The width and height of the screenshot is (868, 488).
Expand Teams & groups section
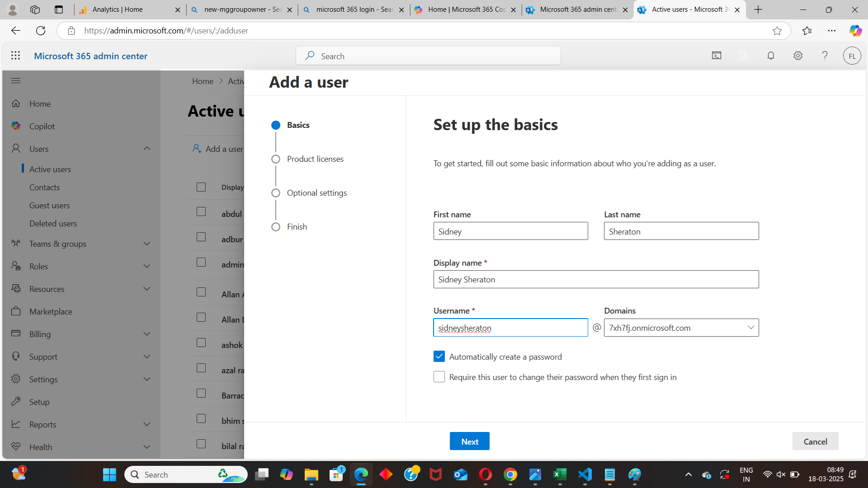coord(147,244)
